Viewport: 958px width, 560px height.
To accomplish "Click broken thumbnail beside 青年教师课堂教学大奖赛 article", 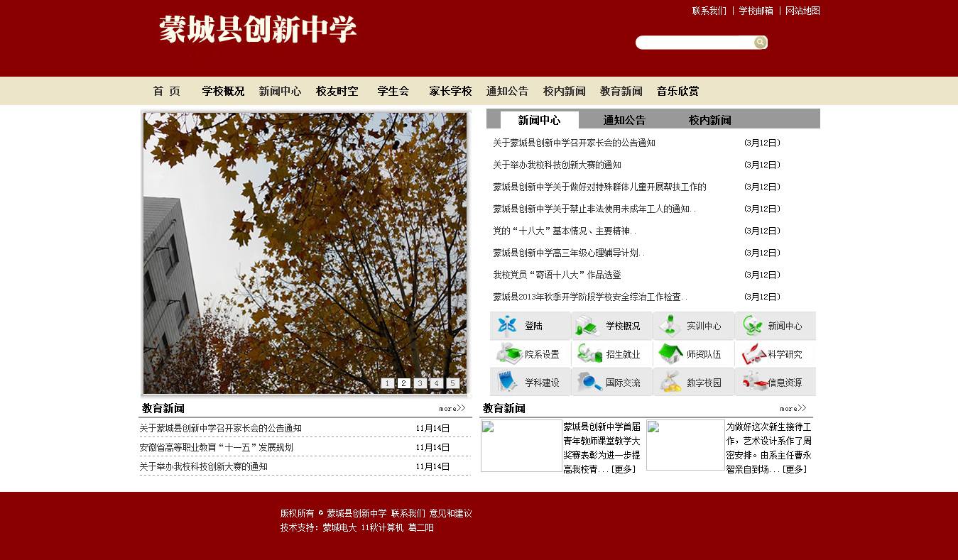I will coord(522,446).
